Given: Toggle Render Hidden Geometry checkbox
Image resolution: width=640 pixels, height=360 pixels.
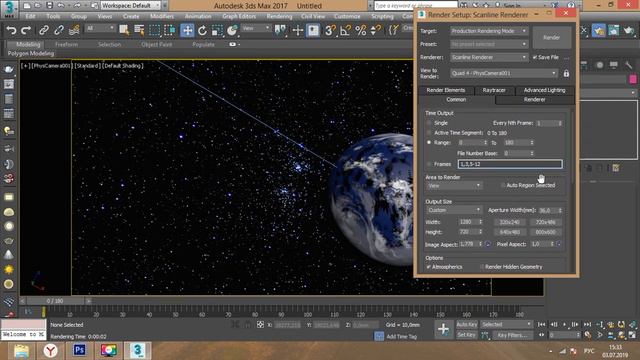Looking at the screenshot, I should [482, 267].
